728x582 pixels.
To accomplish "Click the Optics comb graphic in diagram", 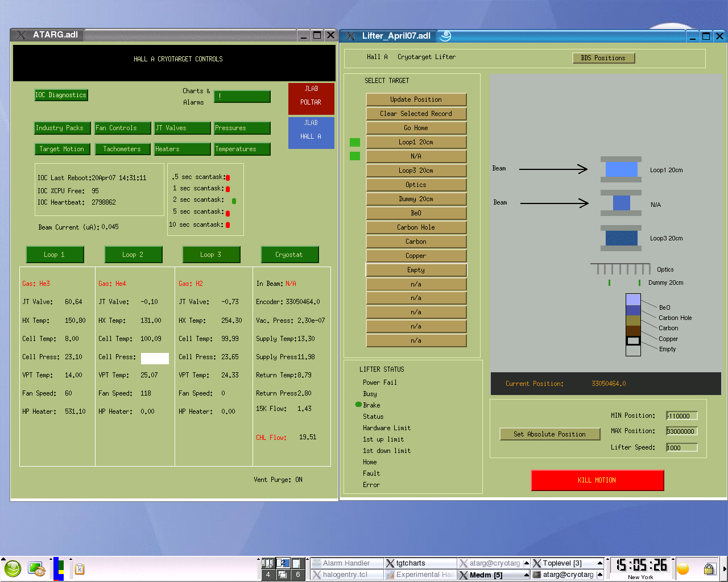I will 621,269.
